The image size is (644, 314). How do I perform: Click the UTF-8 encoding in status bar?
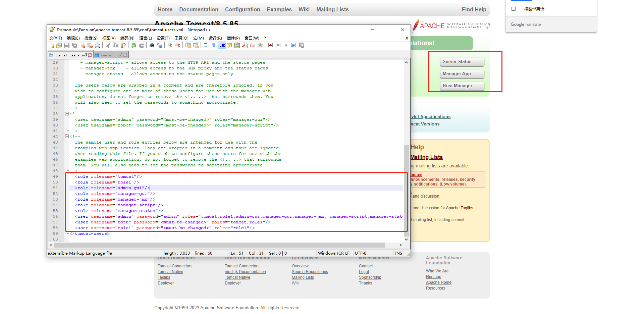tap(361, 253)
